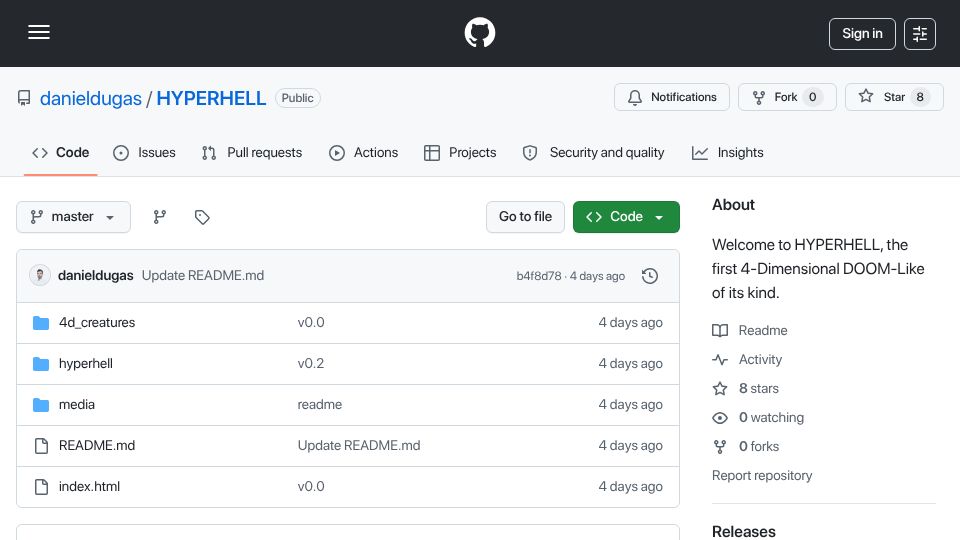Click the Notifications bell button
Viewport: 960px width, 540px height.
(x=672, y=97)
